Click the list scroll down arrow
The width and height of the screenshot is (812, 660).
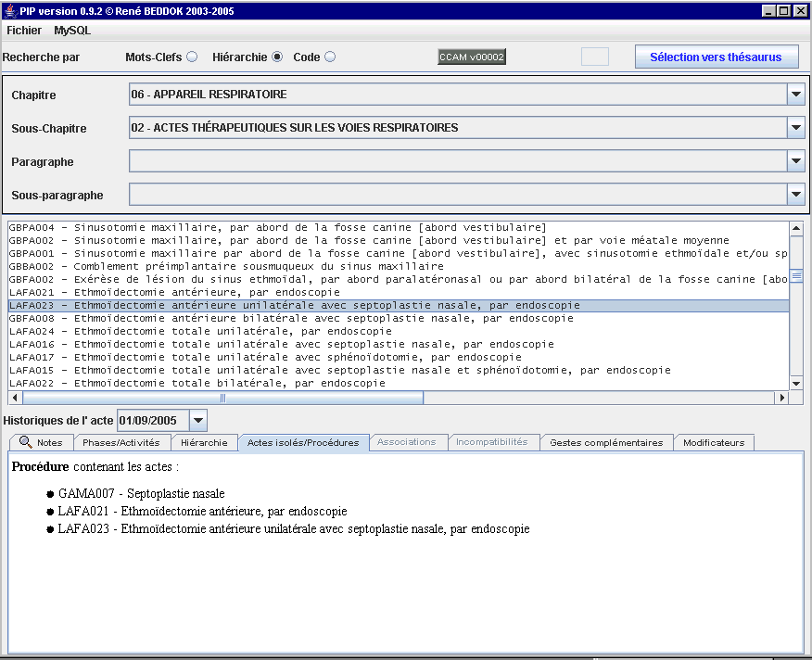click(x=796, y=384)
